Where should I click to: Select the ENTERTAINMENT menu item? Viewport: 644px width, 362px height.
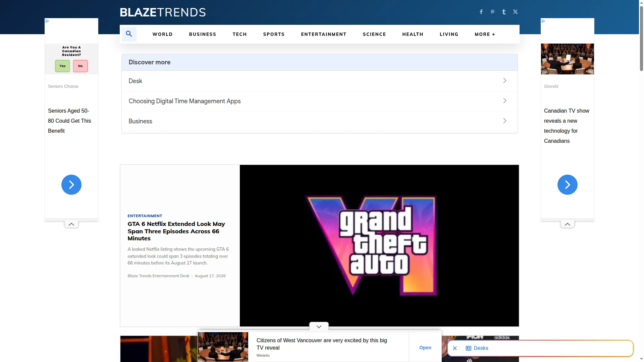coord(324,34)
